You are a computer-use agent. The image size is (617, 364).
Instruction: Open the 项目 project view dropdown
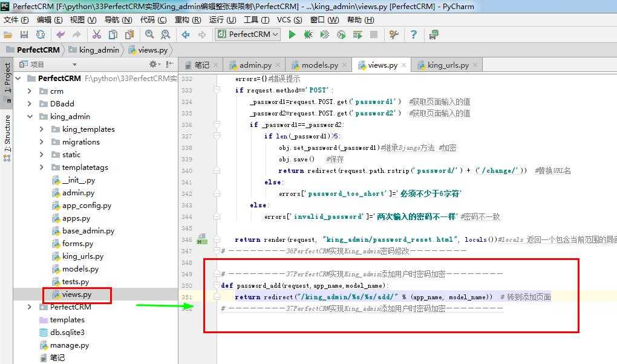(x=74, y=65)
